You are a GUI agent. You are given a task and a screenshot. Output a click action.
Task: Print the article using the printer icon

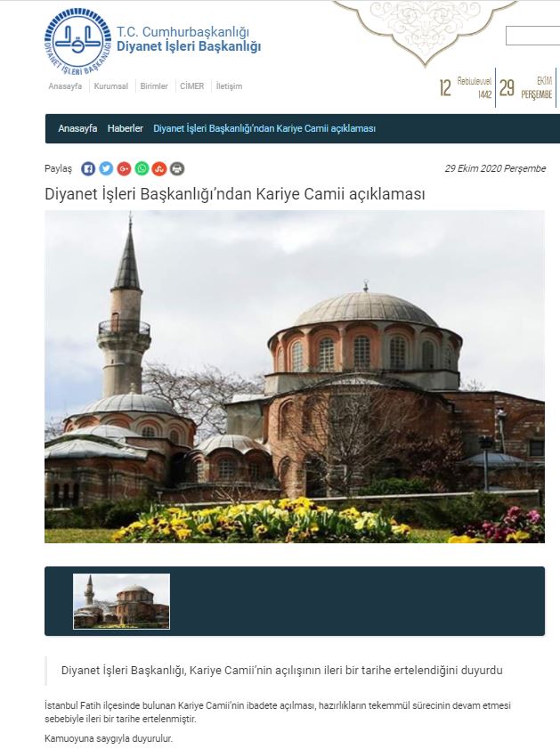coord(177,168)
